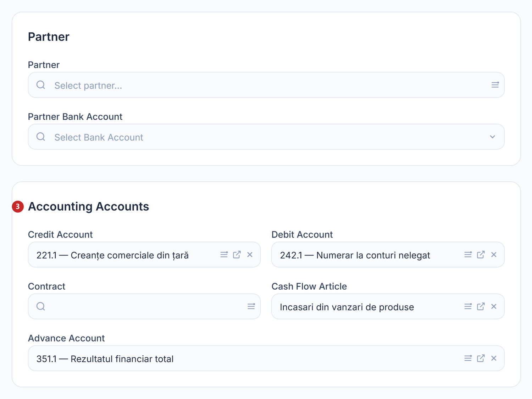532x399 pixels.
Task: Open Advance Account record via external link
Action: [x=481, y=358]
